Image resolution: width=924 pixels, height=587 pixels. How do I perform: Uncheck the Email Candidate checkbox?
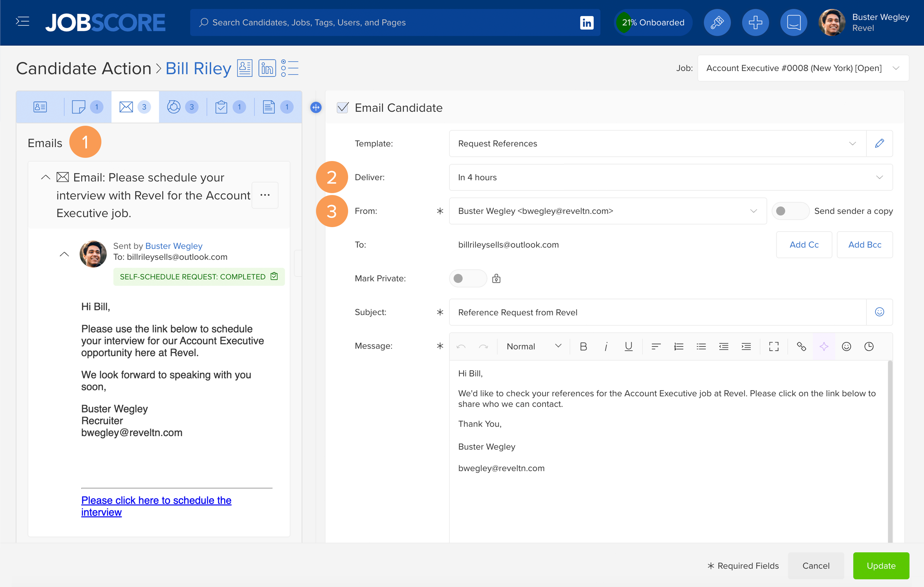coord(342,107)
